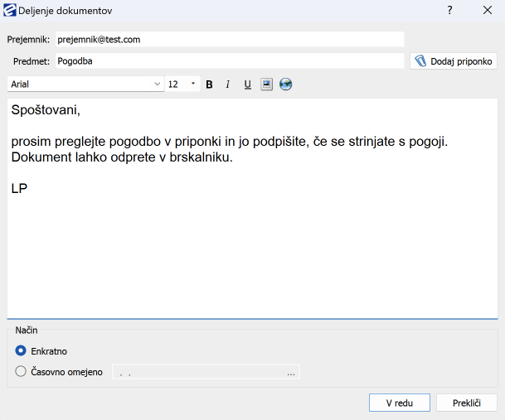Select the Časovno omejeno radio option
The image size is (505, 420).
[x=22, y=372]
